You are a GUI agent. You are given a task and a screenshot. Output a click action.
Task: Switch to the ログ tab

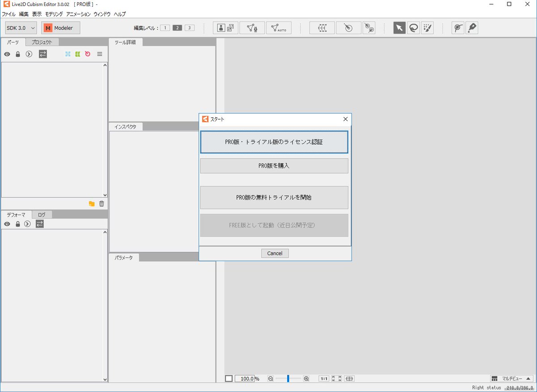42,215
